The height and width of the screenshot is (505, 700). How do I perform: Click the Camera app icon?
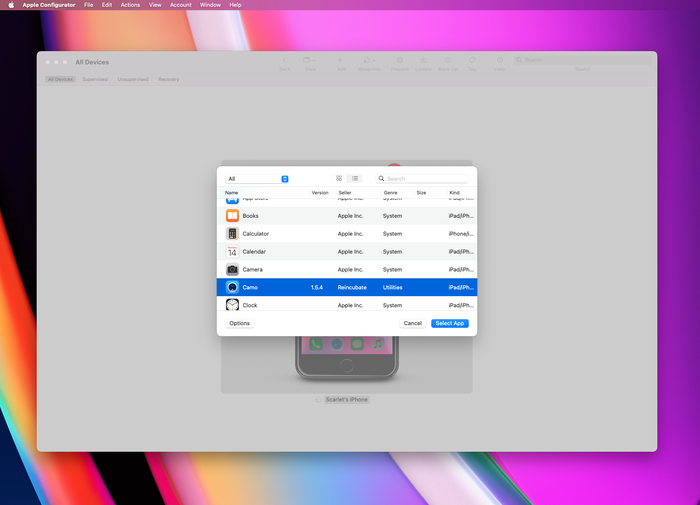(x=232, y=270)
